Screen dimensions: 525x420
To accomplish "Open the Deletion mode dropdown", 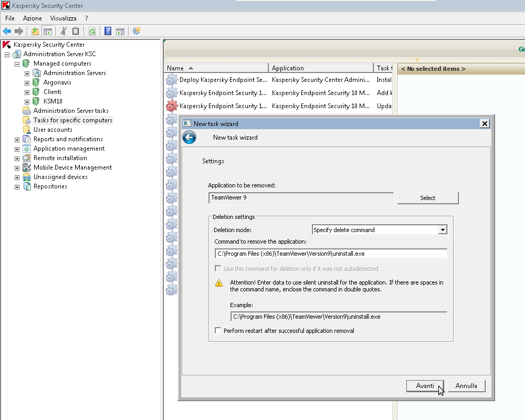I will click(x=443, y=230).
